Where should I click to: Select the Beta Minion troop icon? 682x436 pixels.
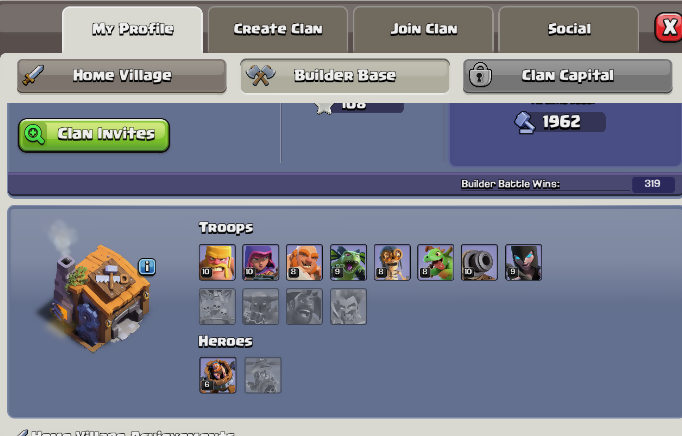pos(348,262)
